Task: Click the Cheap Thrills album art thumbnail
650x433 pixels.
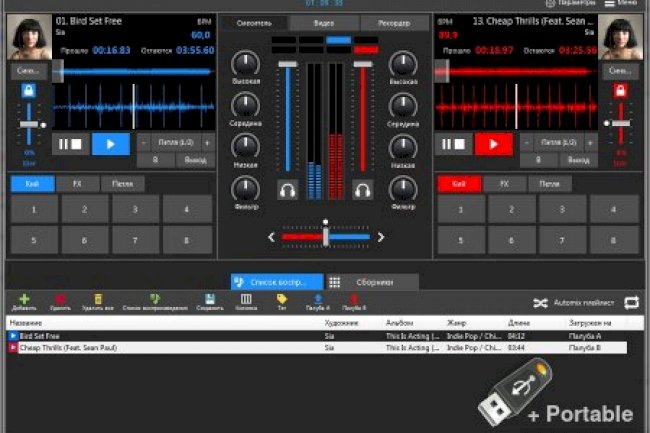Action: click(620, 37)
